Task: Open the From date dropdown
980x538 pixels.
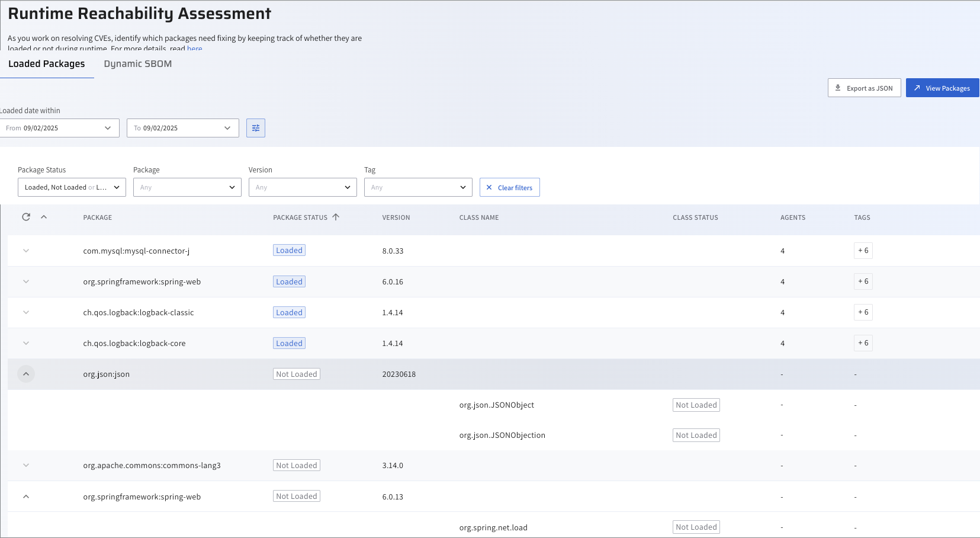Action: coord(59,128)
